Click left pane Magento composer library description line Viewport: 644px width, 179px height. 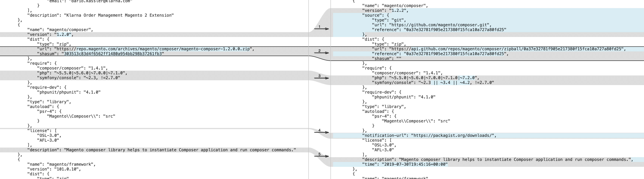click(x=162, y=150)
